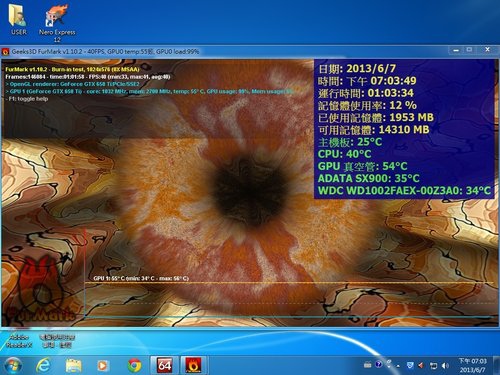Click the network status tray icon
500x375 pixels.
pos(433,366)
